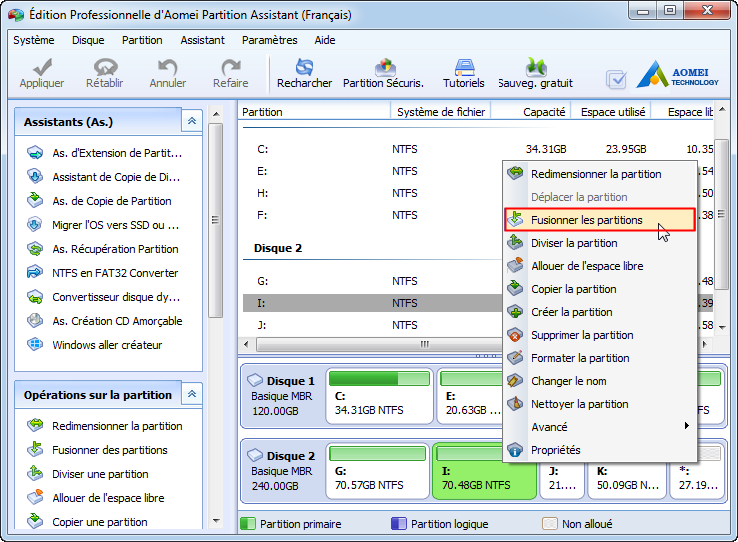Click the AOMEI Technology logo
The image size is (738, 542).
677,74
